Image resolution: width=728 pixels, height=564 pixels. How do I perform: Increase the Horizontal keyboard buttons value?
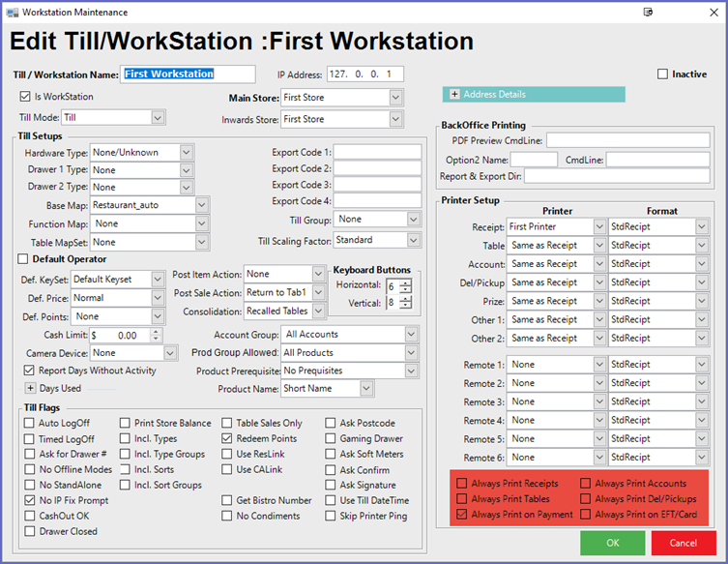tap(406, 282)
